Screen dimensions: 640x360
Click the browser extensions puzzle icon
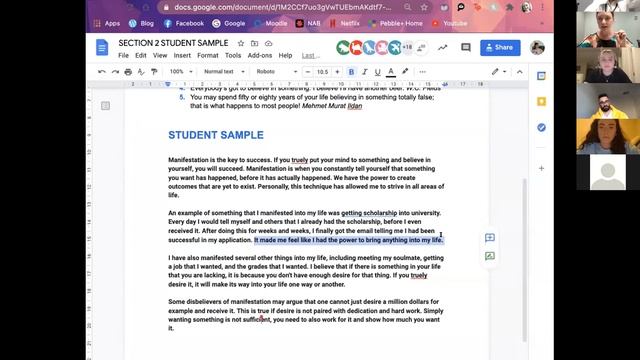coord(509,7)
